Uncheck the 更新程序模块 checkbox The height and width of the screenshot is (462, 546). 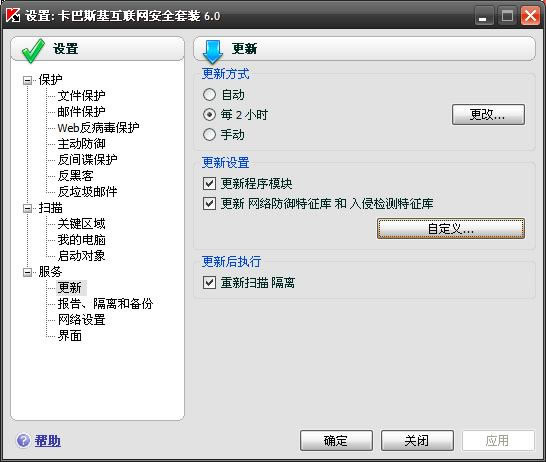209,183
